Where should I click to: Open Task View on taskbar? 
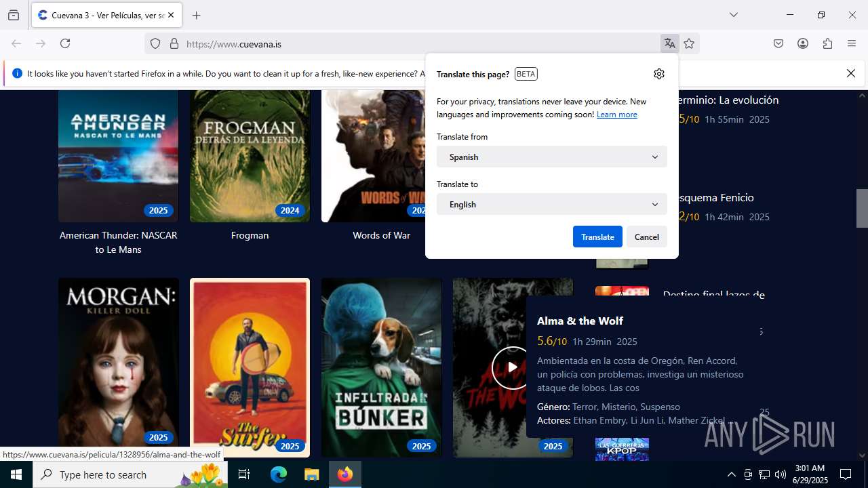pyautogui.click(x=244, y=474)
